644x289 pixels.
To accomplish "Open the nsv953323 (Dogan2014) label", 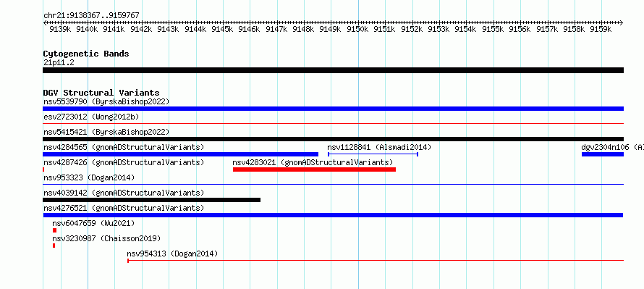I will 89,177.
